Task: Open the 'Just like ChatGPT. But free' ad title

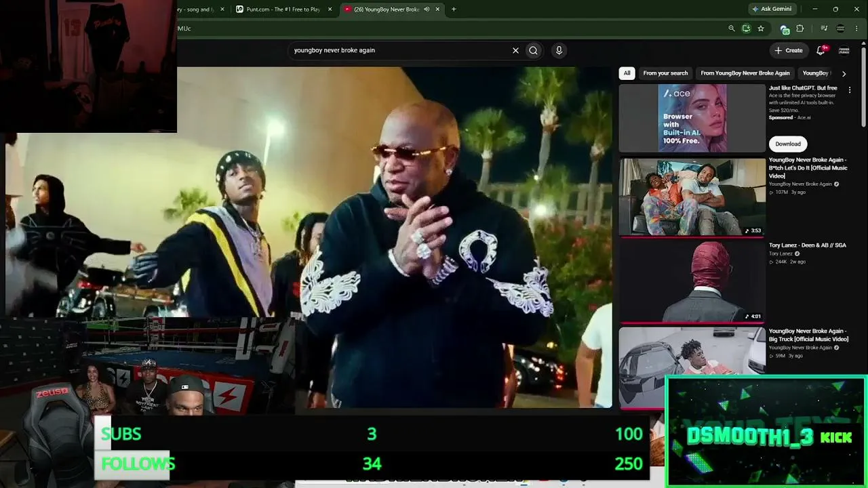Action: pos(803,88)
